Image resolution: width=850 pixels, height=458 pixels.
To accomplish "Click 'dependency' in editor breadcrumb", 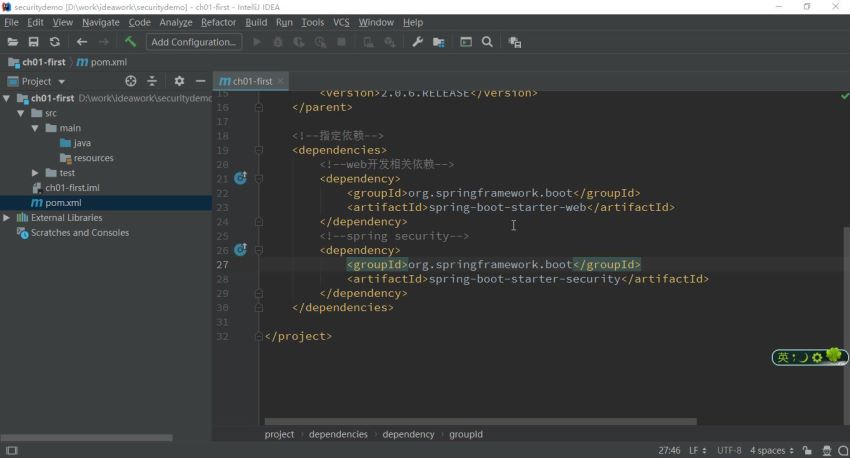I will tap(408, 434).
